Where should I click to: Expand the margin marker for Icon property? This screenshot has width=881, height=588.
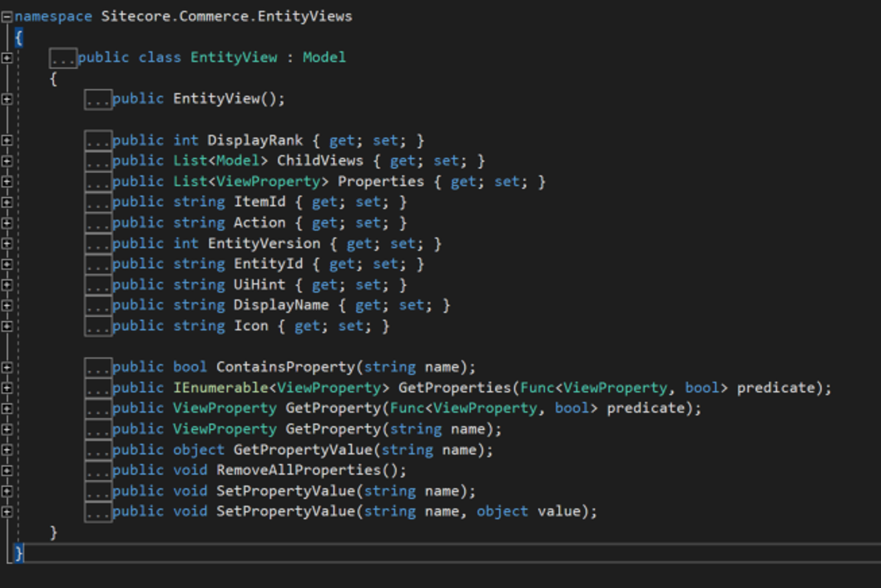tap(7, 326)
